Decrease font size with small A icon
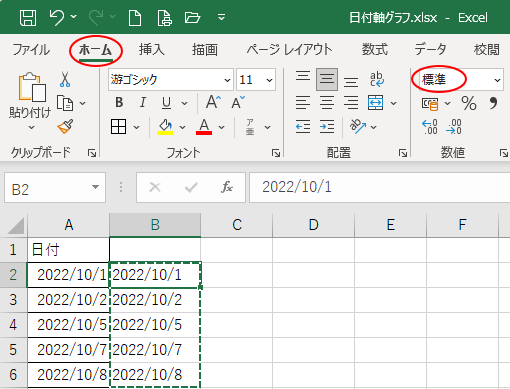This screenshot has width=510, height=389. 238,102
